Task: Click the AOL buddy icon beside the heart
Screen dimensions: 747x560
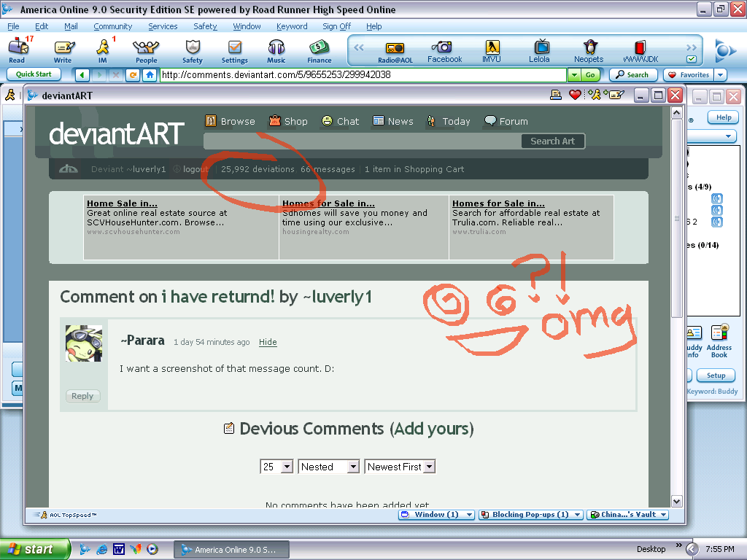Action: pyautogui.click(x=595, y=96)
